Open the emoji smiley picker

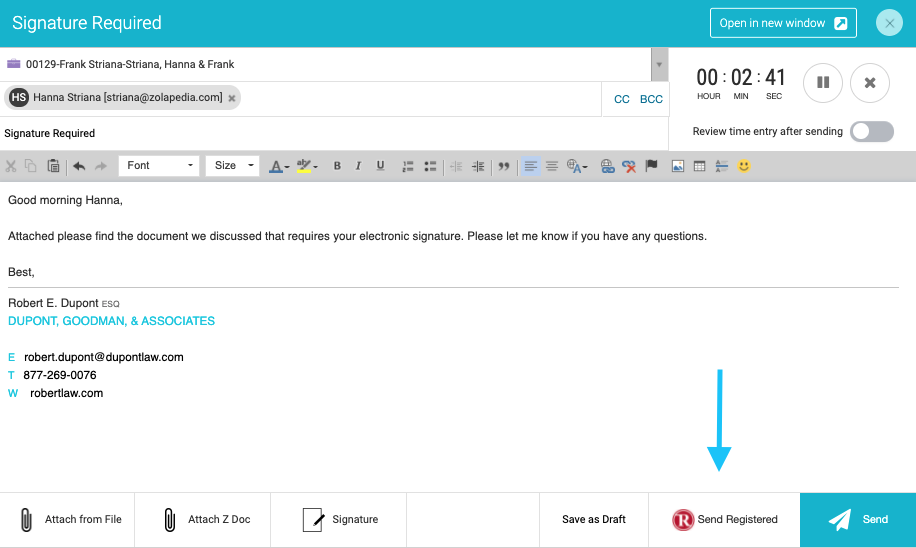744,166
